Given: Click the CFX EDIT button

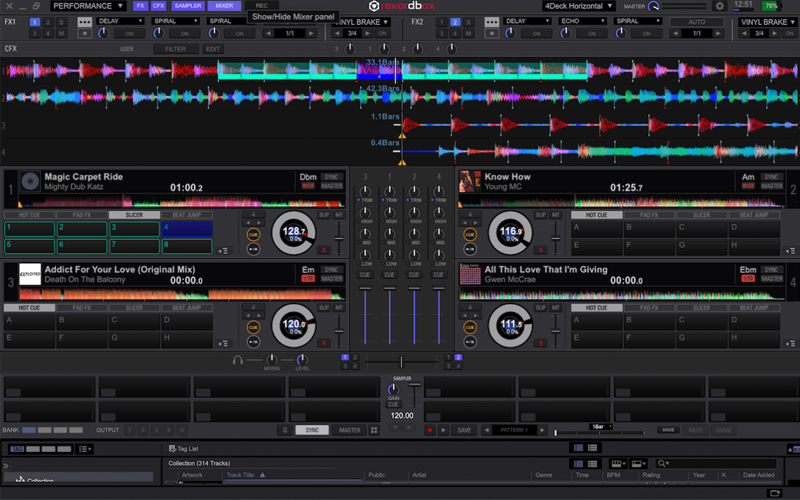Looking at the screenshot, I should pos(212,49).
